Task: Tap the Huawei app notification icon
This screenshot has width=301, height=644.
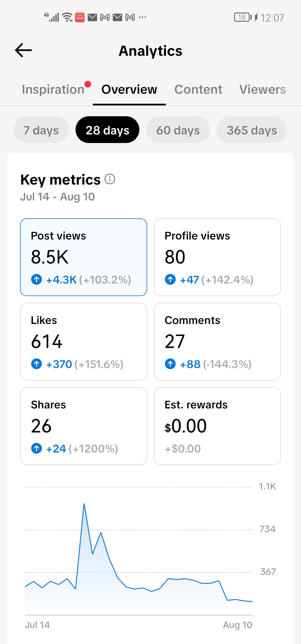Action: tap(80, 17)
